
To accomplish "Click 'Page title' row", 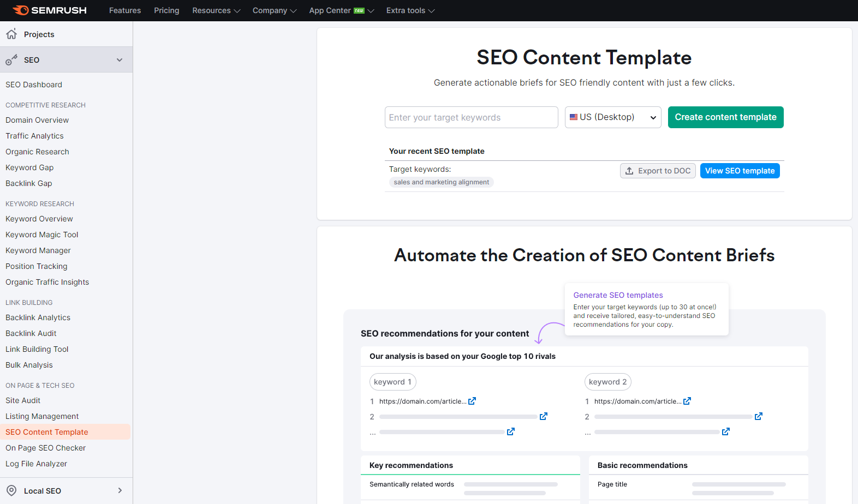I will coord(699,488).
